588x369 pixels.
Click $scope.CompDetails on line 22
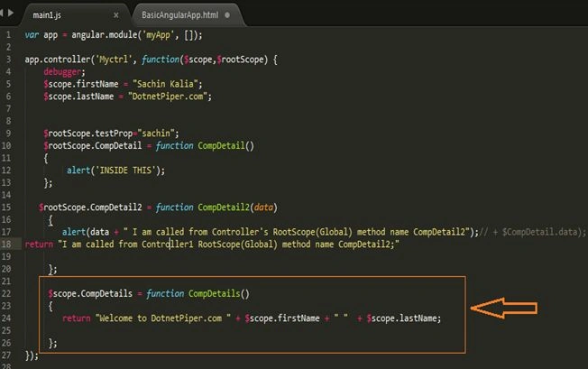[x=90, y=293]
